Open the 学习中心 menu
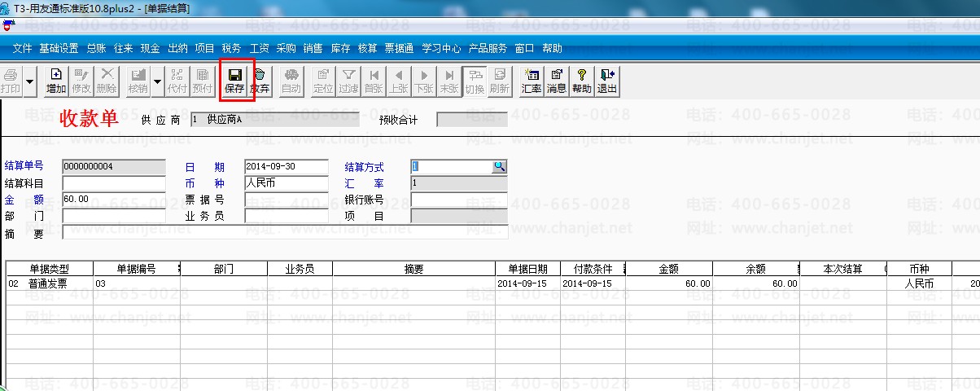 click(x=442, y=48)
